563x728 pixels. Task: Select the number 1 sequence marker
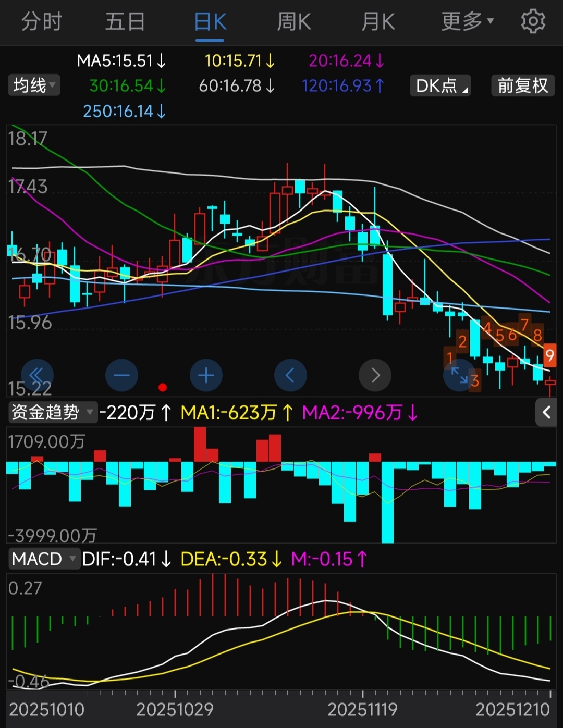[450, 358]
